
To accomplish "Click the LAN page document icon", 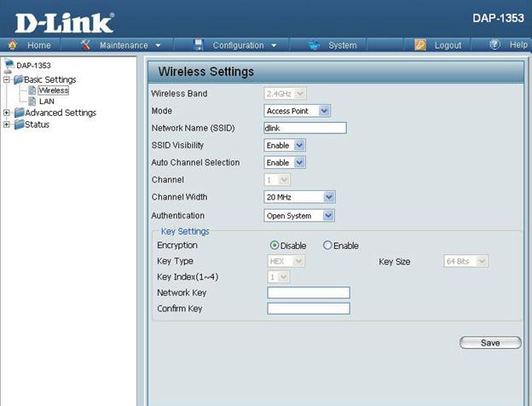I will [32, 101].
